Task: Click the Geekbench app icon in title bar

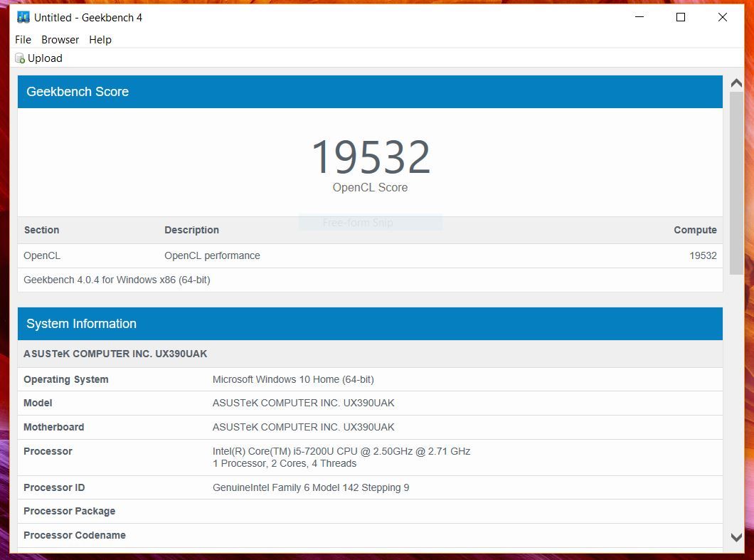Action: (23, 17)
